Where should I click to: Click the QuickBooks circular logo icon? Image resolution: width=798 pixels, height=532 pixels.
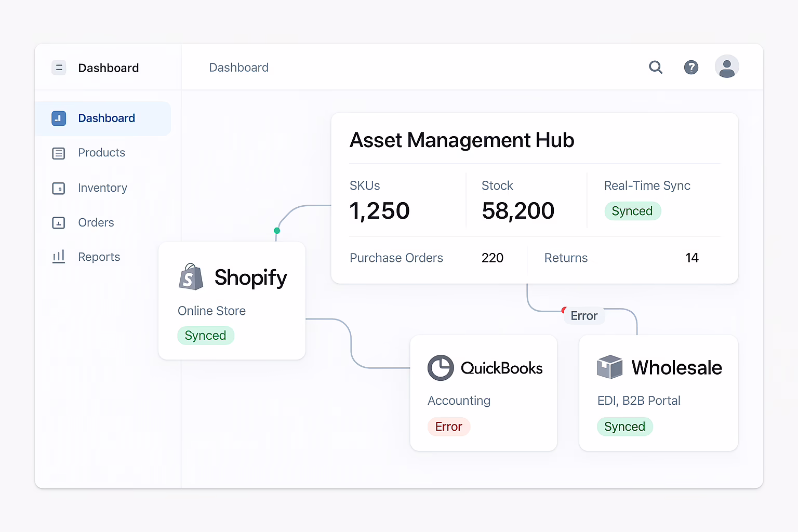441,368
